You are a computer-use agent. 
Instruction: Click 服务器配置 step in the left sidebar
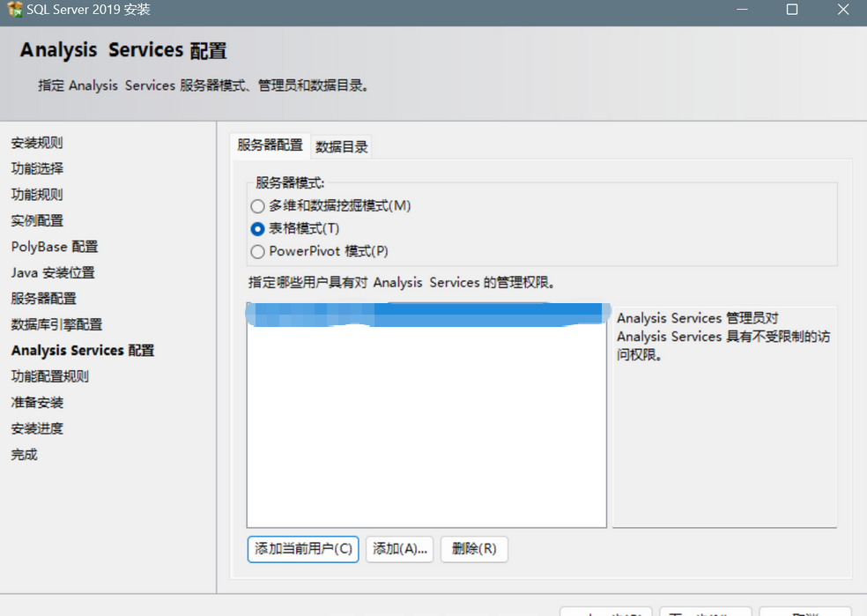point(44,299)
